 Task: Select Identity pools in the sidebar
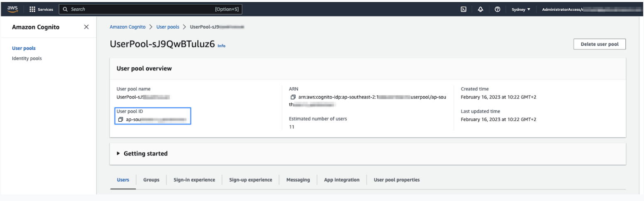pyautogui.click(x=27, y=58)
